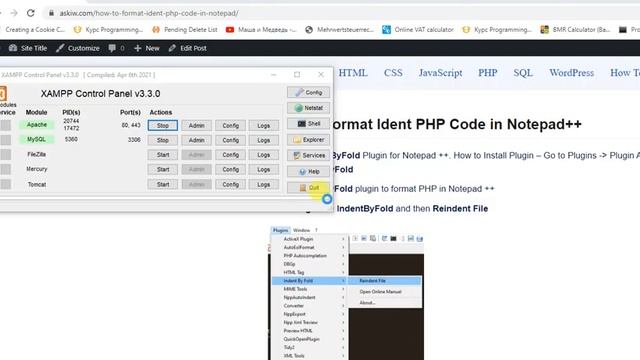Viewport: 640px width, 360px height.
Task: Click Edit Post in admin bar
Action: coord(187,48)
